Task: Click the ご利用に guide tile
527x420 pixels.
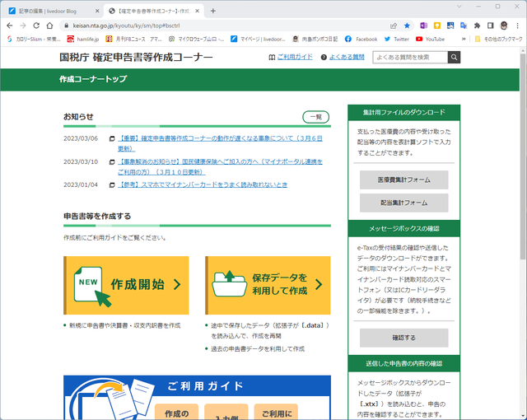Action: (277, 413)
